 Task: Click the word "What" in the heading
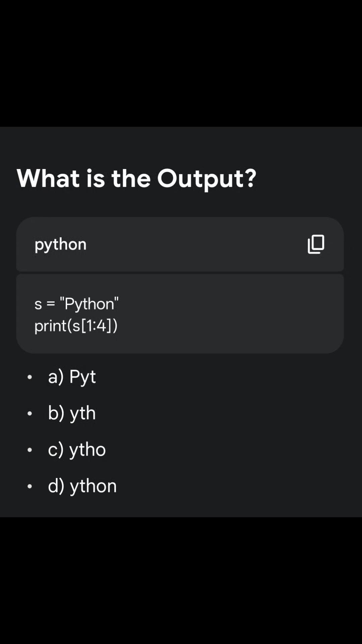[48, 178]
